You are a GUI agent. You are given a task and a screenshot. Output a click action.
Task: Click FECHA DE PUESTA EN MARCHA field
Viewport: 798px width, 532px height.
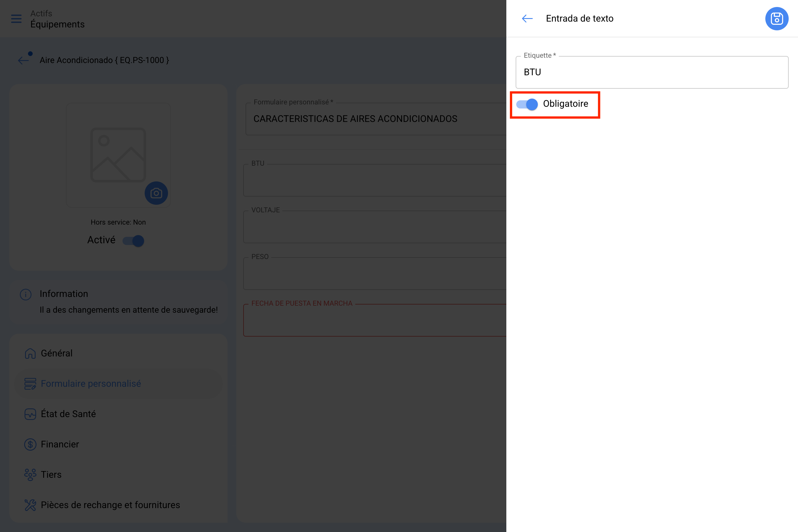[x=374, y=320]
